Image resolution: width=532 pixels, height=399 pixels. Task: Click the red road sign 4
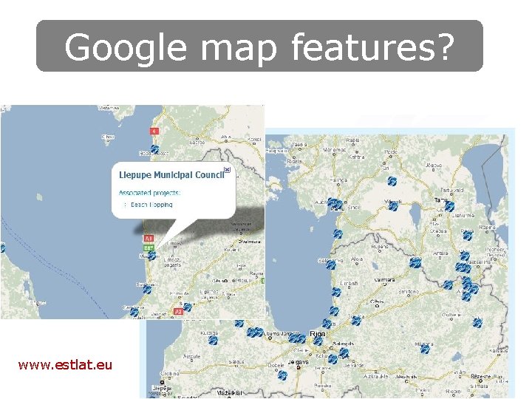tap(154, 131)
